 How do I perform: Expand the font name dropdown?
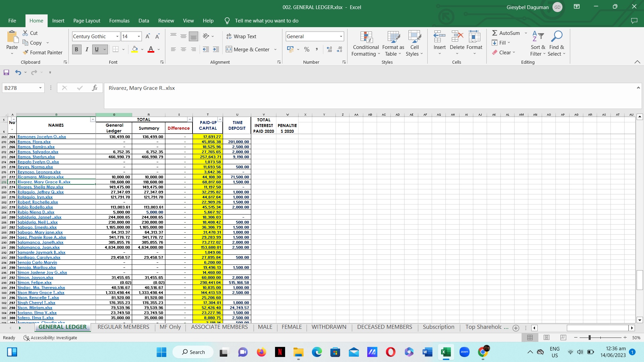click(117, 36)
